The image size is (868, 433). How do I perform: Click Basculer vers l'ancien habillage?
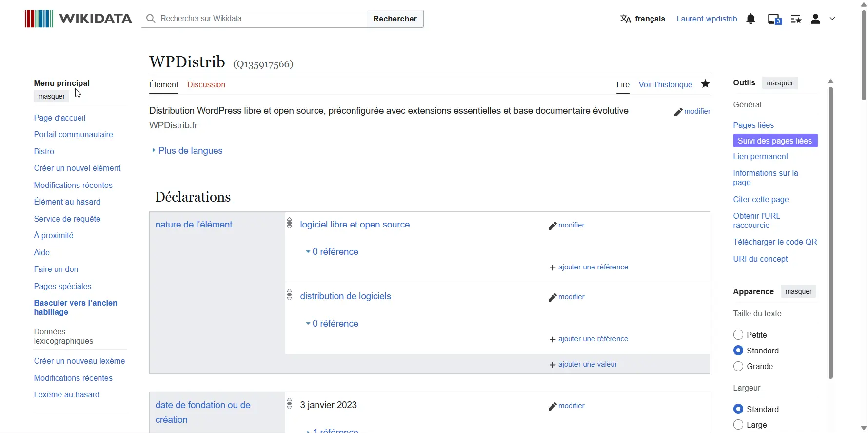76,308
